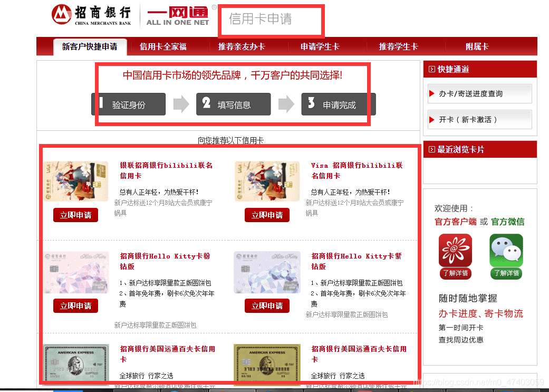549x392 pixels.
Task: Click the red arrow beside 办卡/寄送进度查询
Action: [x=432, y=93]
